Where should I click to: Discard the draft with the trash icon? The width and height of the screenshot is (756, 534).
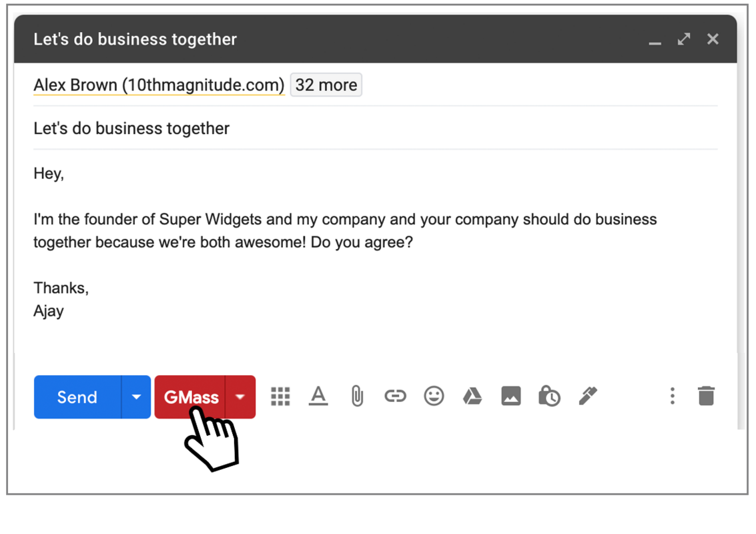click(x=706, y=396)
